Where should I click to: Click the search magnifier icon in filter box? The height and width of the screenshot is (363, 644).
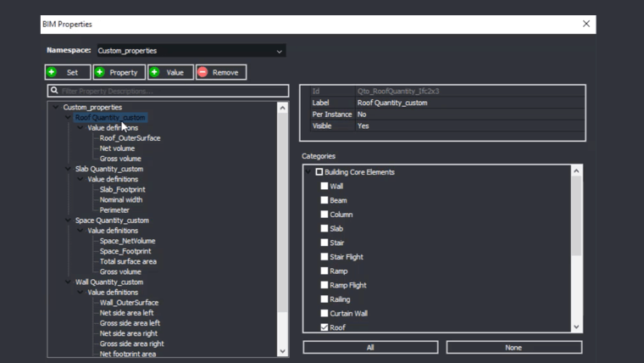54,91
